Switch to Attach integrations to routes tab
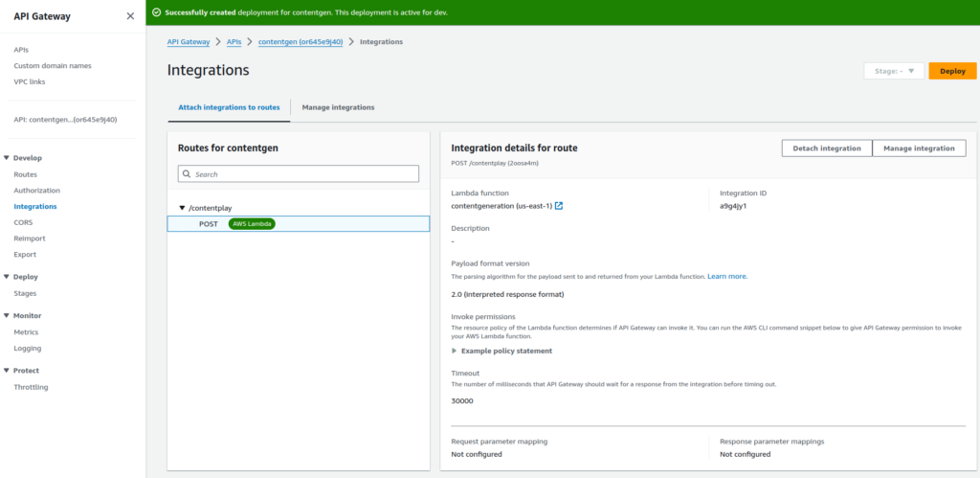980x478 pixels. click(229, 107)
